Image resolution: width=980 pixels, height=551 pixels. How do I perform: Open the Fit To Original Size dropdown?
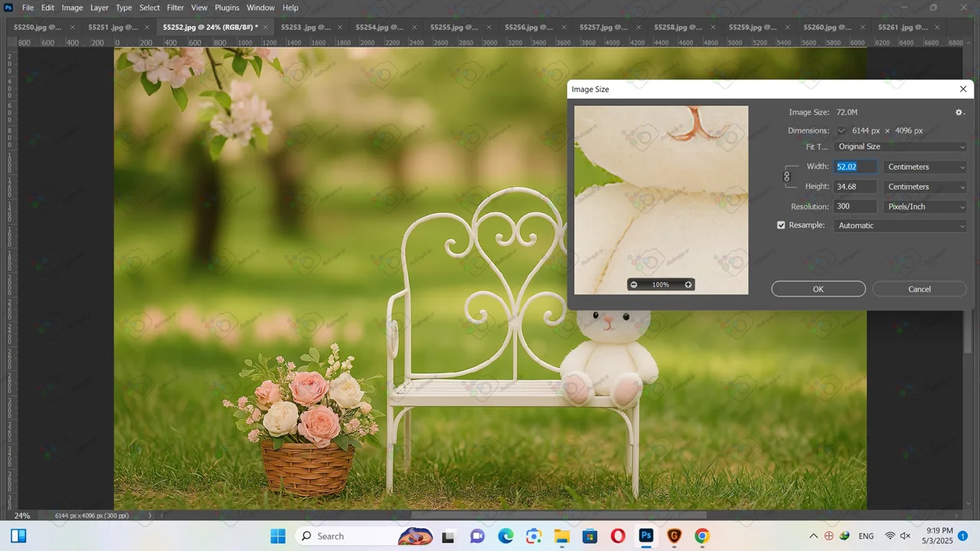(900, 147)
